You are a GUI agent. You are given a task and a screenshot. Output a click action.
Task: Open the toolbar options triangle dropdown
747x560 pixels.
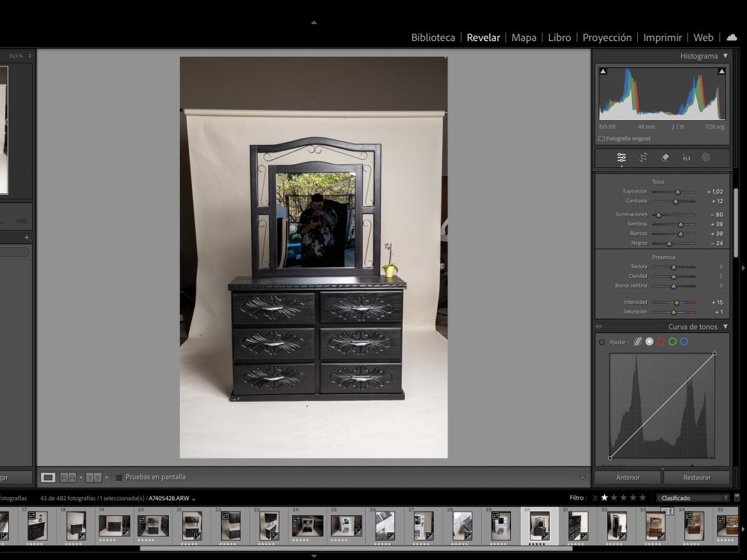(582, 478)
